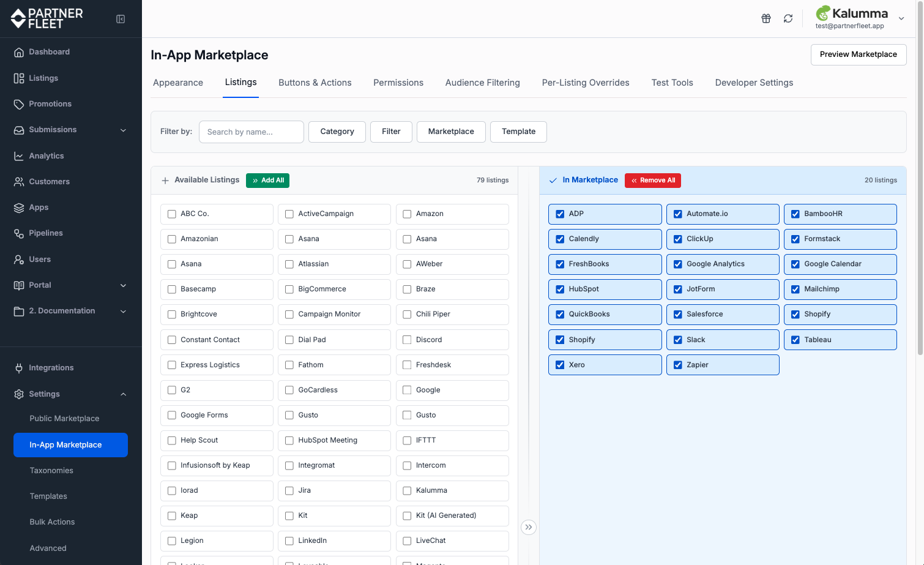
Task: Expand the 2. Documentation chevron
Action: pos(123,312)
